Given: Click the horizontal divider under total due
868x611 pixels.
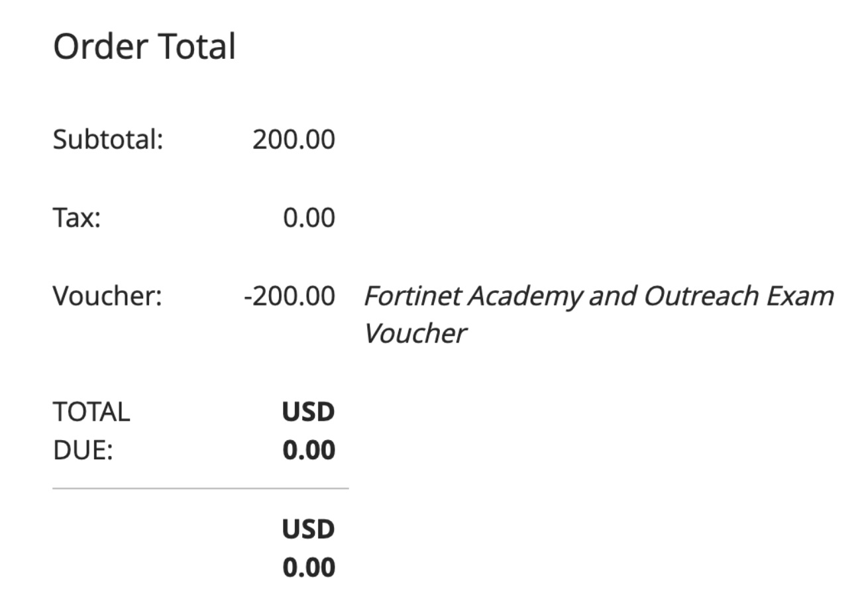Looking at the screenshot, I should (x=200, y=488).
